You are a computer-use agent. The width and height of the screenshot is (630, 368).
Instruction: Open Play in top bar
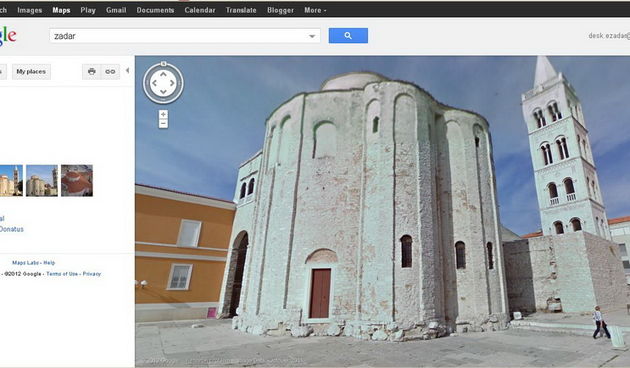88,10
